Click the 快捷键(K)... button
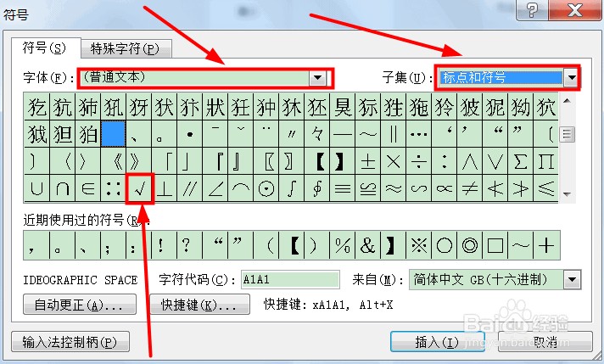 [199, 305]
